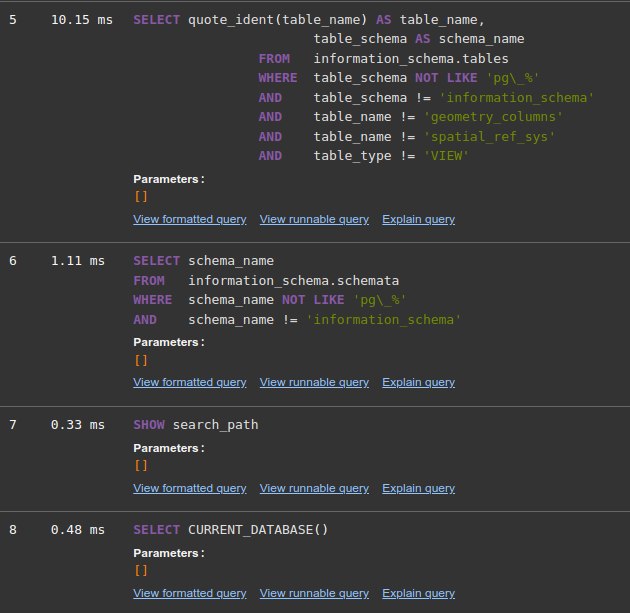Click Explain query for SHOW search_path

click(418, 488)
